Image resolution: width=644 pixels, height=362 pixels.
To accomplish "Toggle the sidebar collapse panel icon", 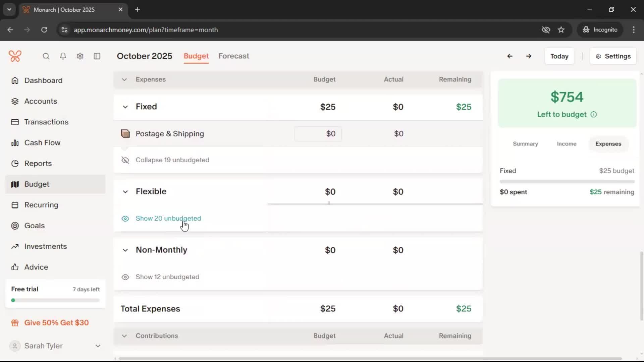I will coord(97,56).
